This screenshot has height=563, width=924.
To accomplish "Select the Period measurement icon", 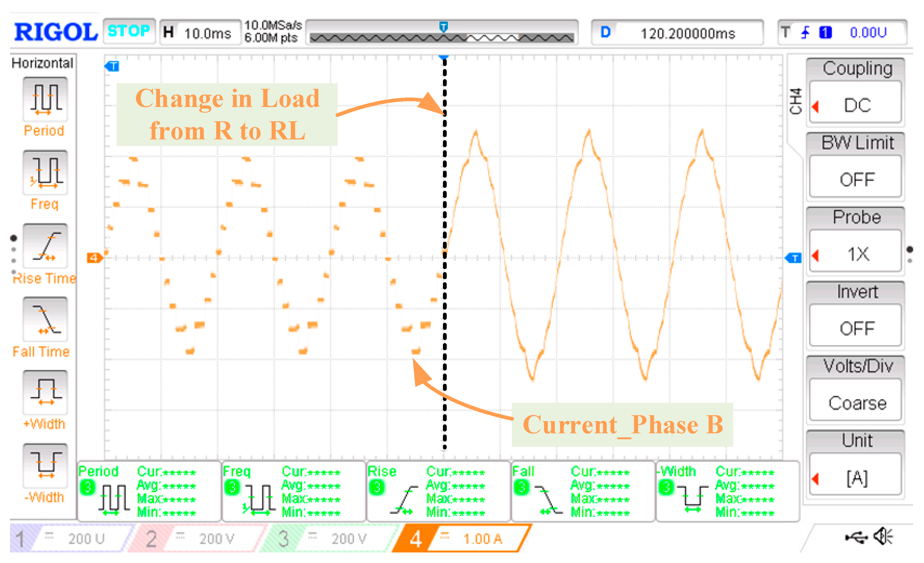I will click(45, 99).
